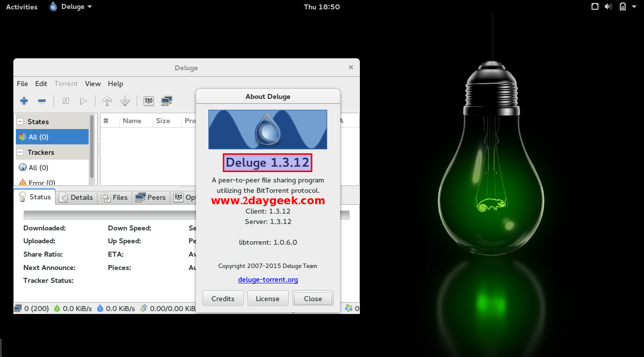Open Connection Manager toolbar icon

[166, 101]
